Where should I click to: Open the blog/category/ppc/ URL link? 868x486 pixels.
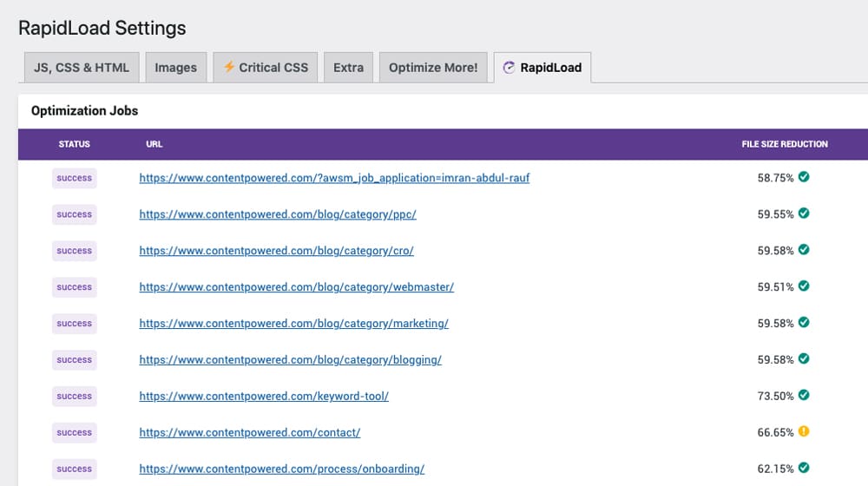coord(278,214)
